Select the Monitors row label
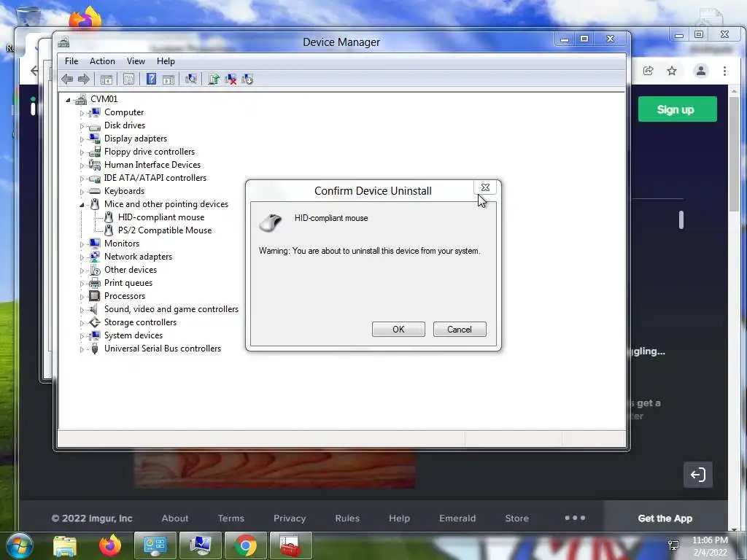This screenshot has height=560, width=747. pyautogui.click(x=122, y=244)
